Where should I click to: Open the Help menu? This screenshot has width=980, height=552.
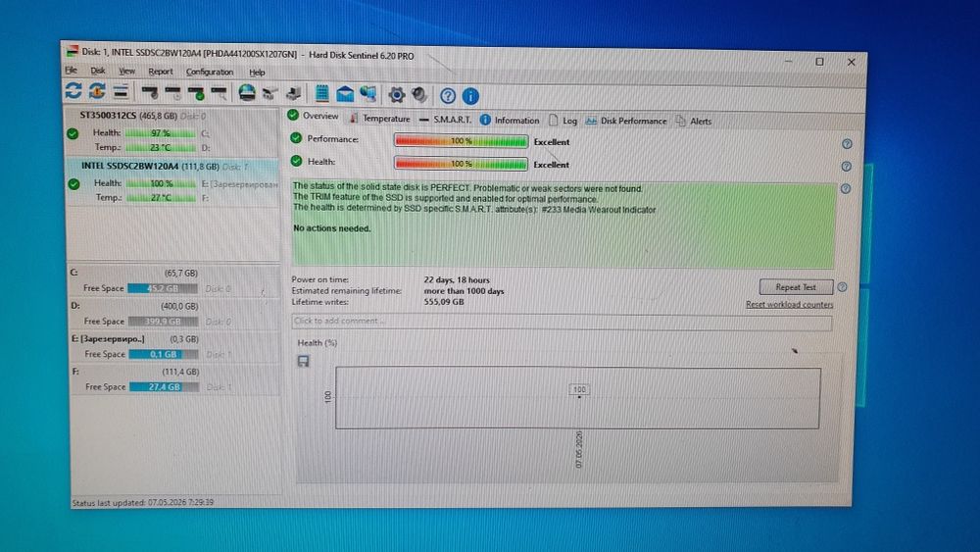(x=257, y=73)
